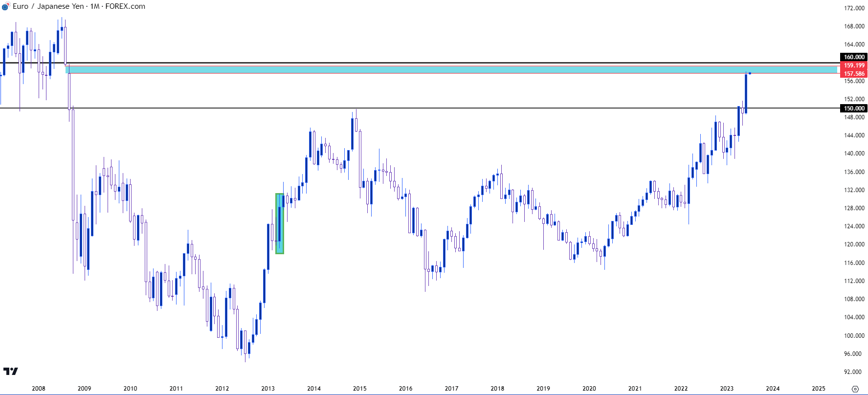
Task: Click the 112.000 price axis label
Action: (854, 281)
